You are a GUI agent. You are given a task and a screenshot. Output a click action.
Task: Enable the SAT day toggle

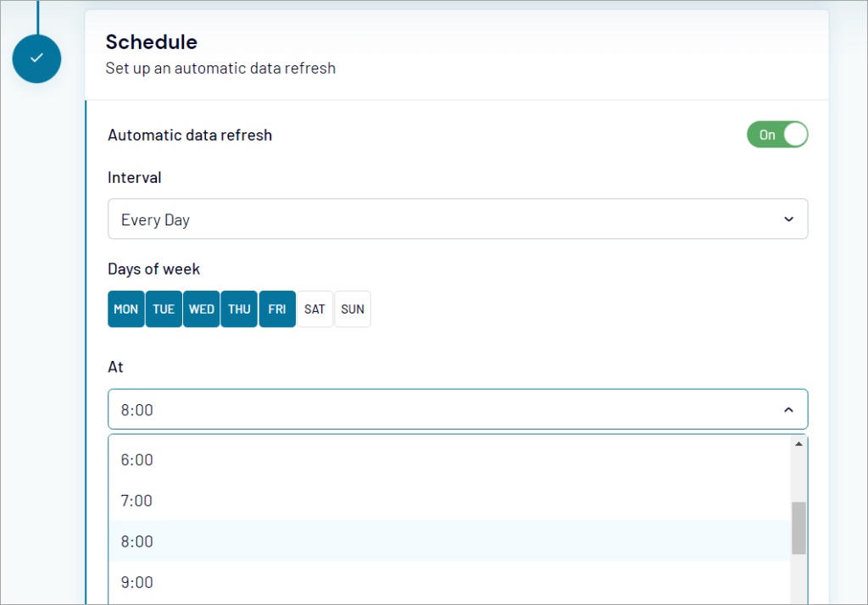pyautogui.click(x=314, y=308)
